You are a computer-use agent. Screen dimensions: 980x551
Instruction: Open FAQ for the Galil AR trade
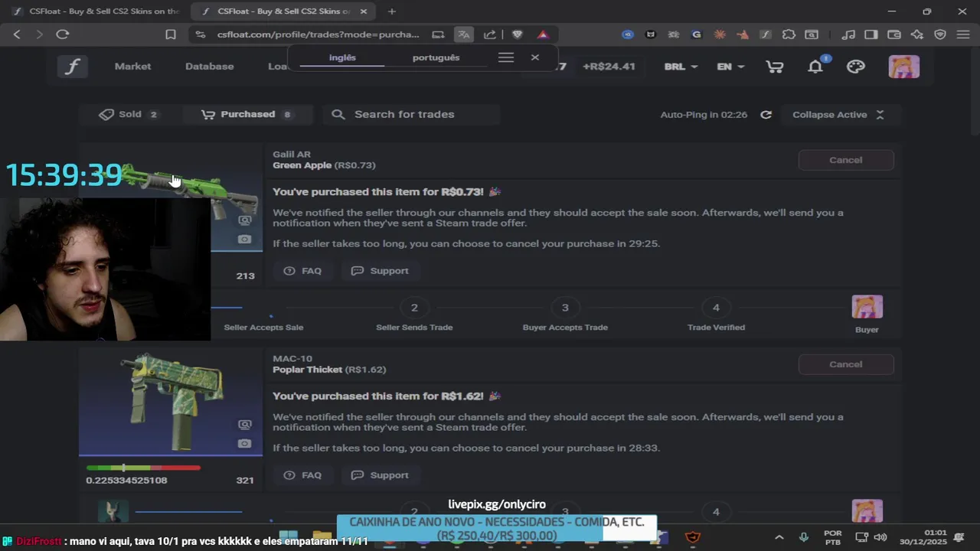(x=302, y=271)
